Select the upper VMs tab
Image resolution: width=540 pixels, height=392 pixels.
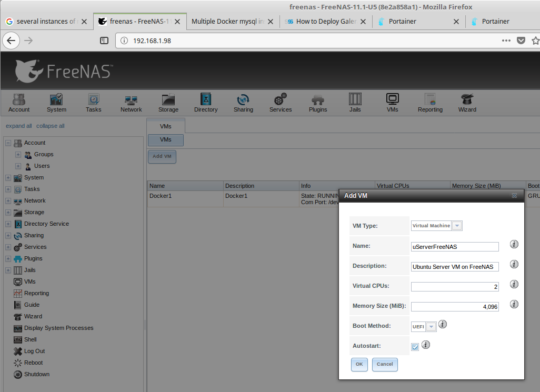point(166,126)
